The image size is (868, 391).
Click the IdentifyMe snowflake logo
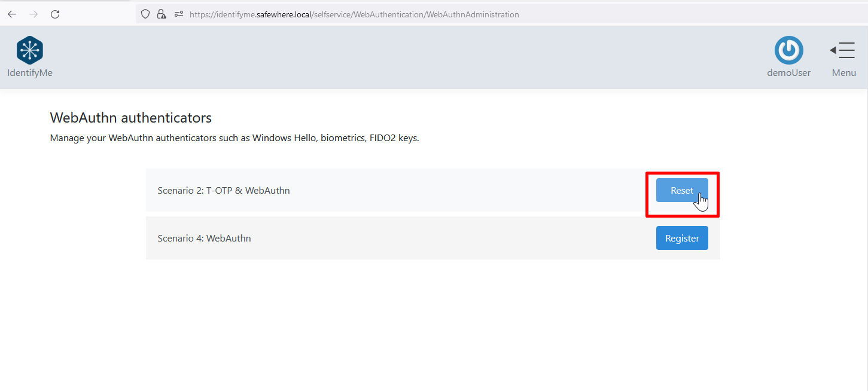(x=30, y=50)
